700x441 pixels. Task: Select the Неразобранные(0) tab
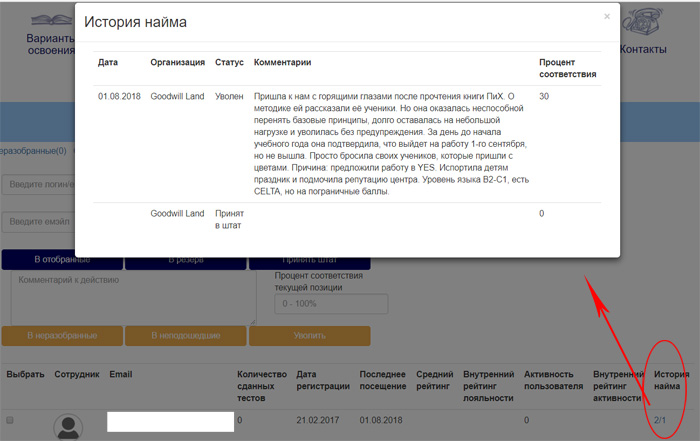click(x=33, y=151)
